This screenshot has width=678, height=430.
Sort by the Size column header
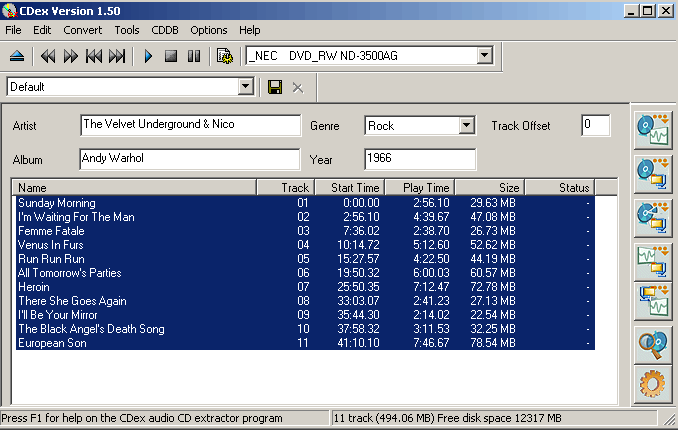point(490,187)
